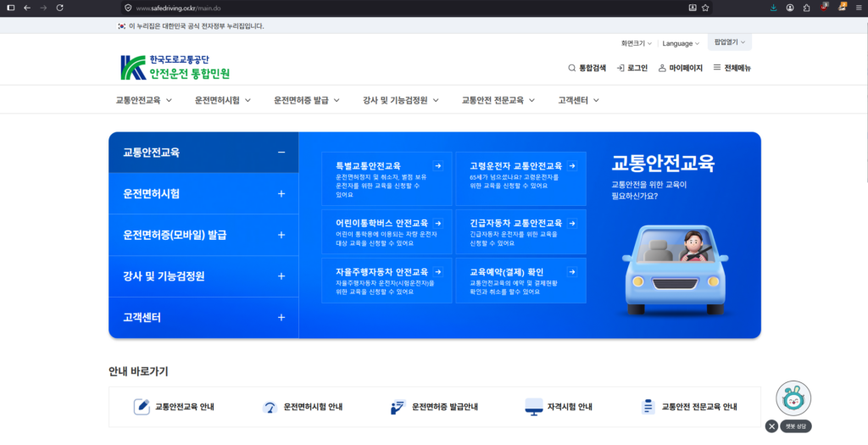The image size is (868, 445).
Task: Open the 고령운전자 교통안전교육 card title
Action: pyautogui.click(x=516, y=165)
